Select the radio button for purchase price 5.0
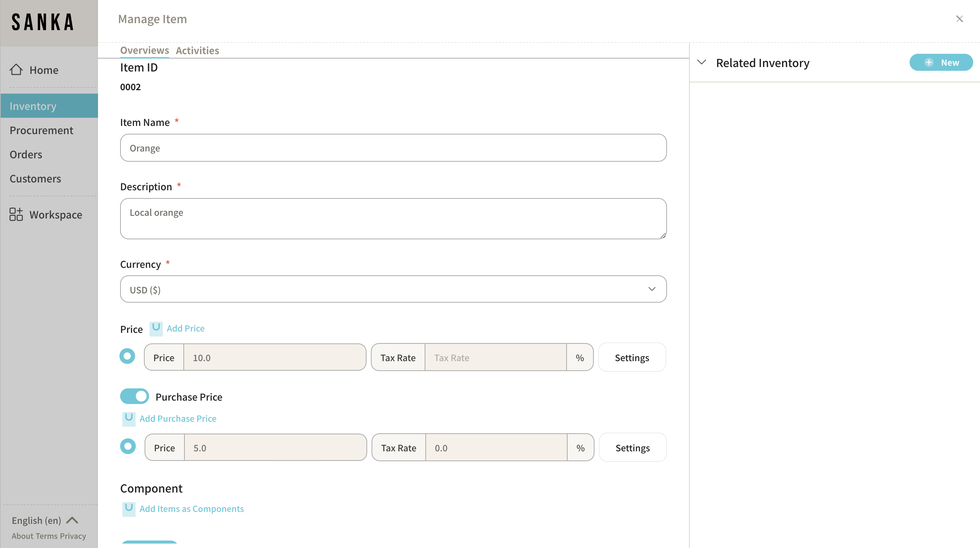980x548 pixels. tap(128, 446)
